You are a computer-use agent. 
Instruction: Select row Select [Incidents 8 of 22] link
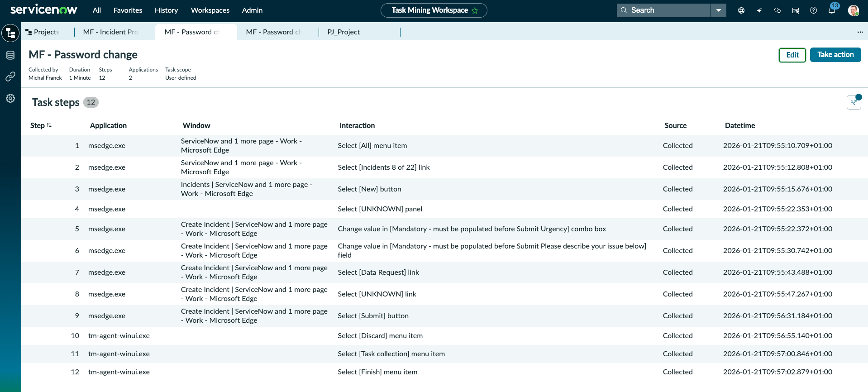[444, 167]
